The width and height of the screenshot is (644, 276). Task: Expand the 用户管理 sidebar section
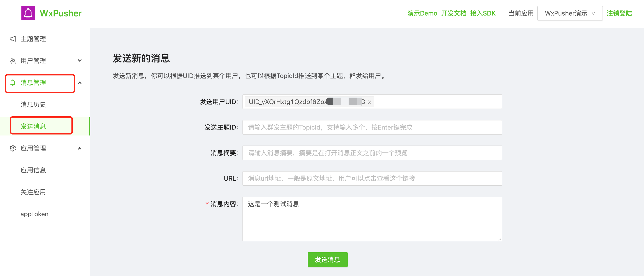tap(80, 60)
